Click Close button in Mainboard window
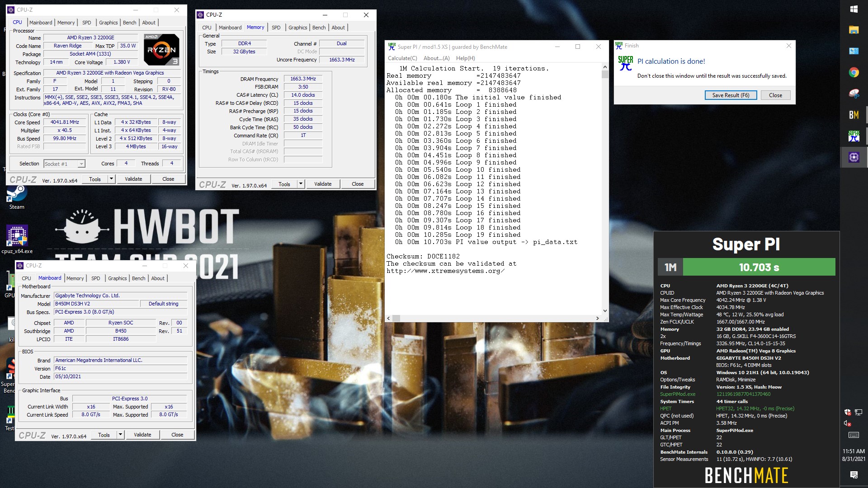 click(x=177, y=435)
